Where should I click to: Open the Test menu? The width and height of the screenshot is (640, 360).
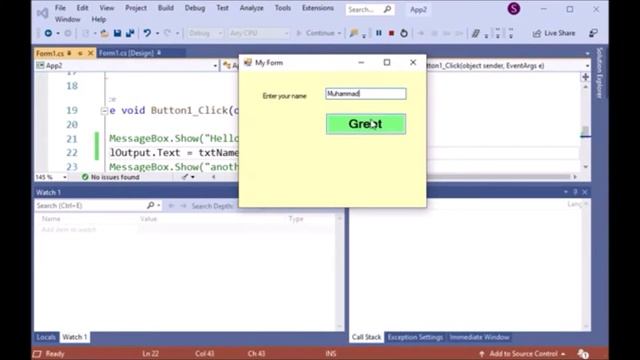(222, 8)
